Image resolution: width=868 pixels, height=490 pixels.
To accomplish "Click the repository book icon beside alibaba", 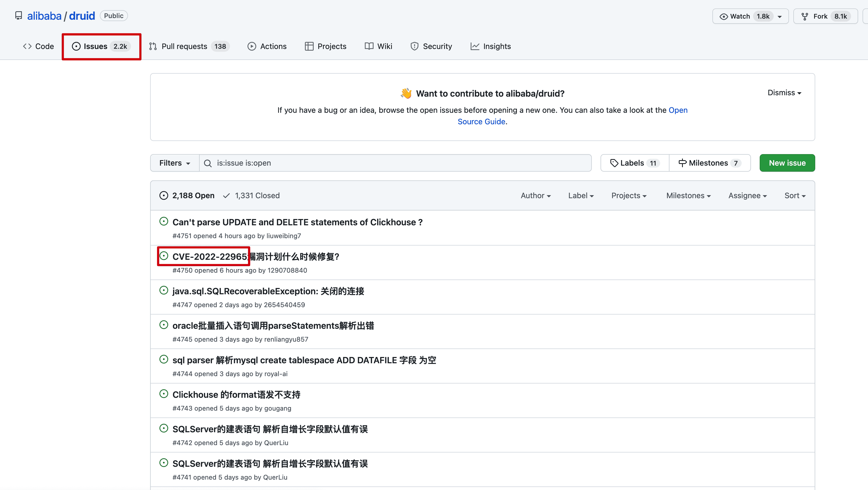I will [19, 16].
